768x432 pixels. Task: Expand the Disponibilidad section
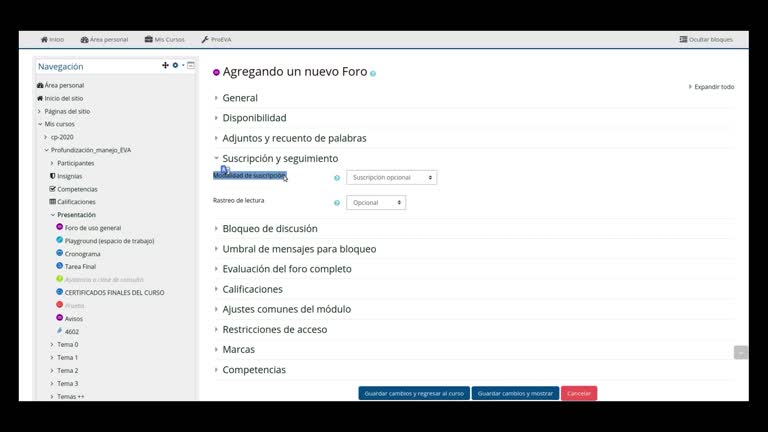[254, 118]
